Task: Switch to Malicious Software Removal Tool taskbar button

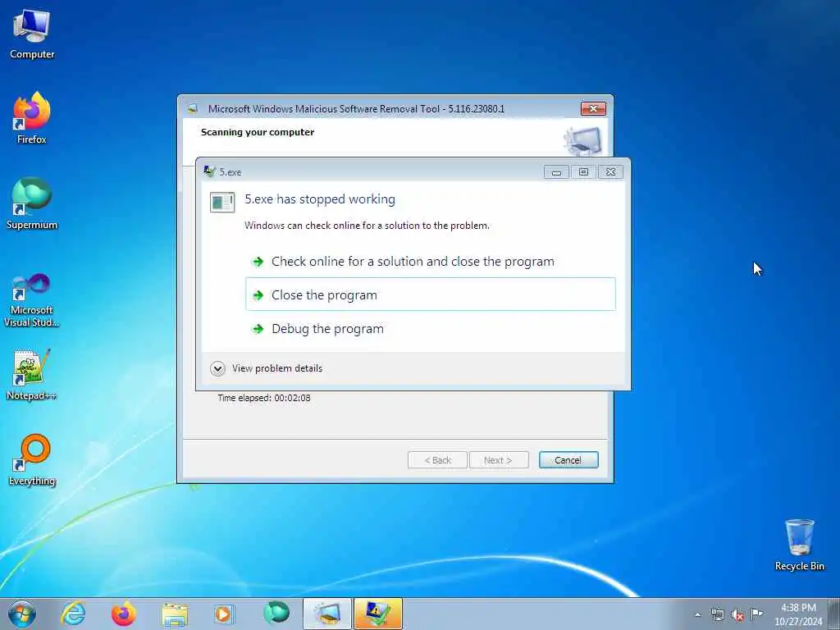Action: (x=327, y=614)
